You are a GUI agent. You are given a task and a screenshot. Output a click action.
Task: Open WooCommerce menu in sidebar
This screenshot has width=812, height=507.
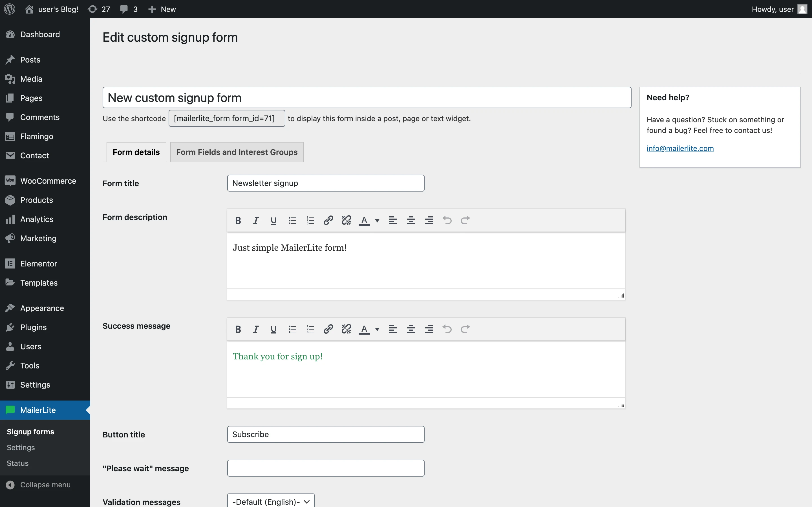pyautogui.click(x=48, y=181)
